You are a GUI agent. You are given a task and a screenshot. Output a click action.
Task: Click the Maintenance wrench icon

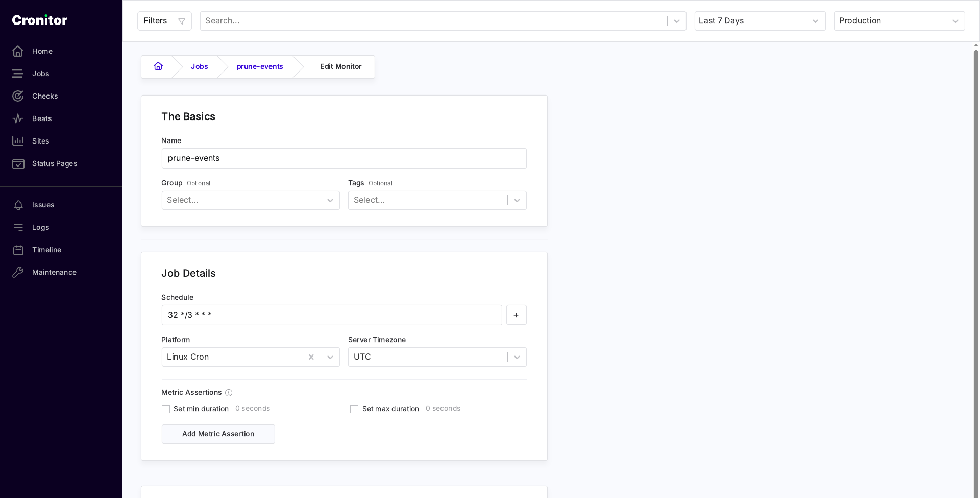(18, 272)
